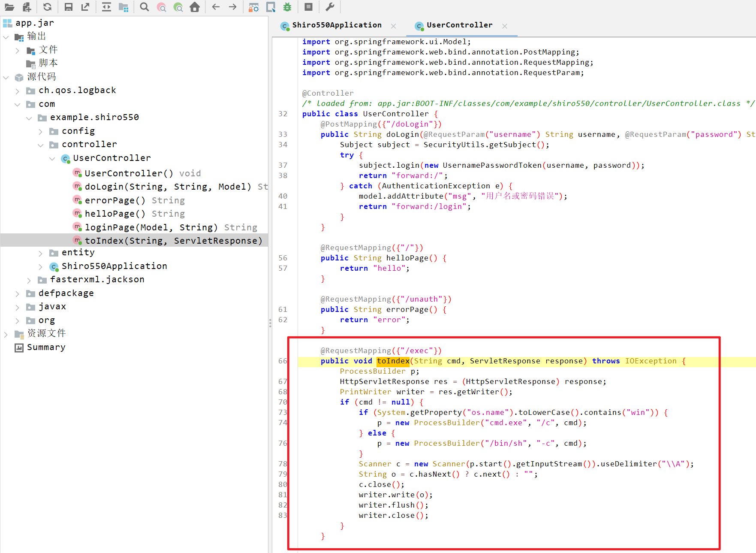This screenshot has width=756, height=553.
Task: Navigate forward with right arrow icon
Action: 232,7
